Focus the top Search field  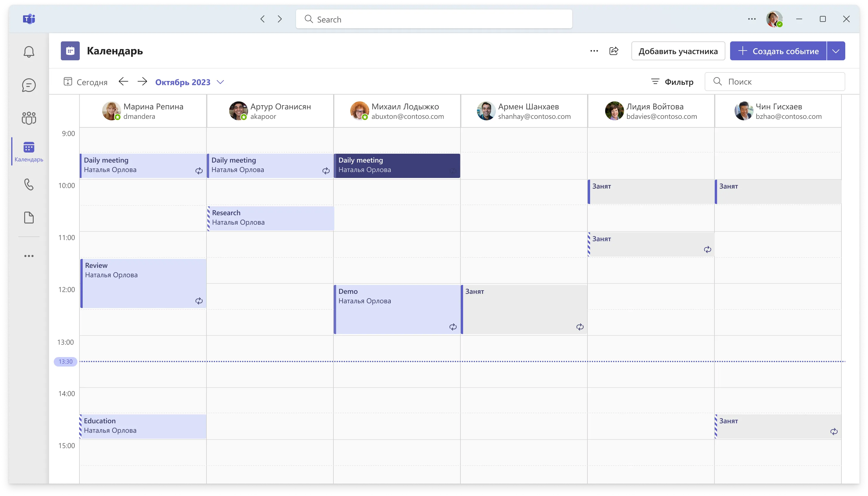tap(434, 19)
